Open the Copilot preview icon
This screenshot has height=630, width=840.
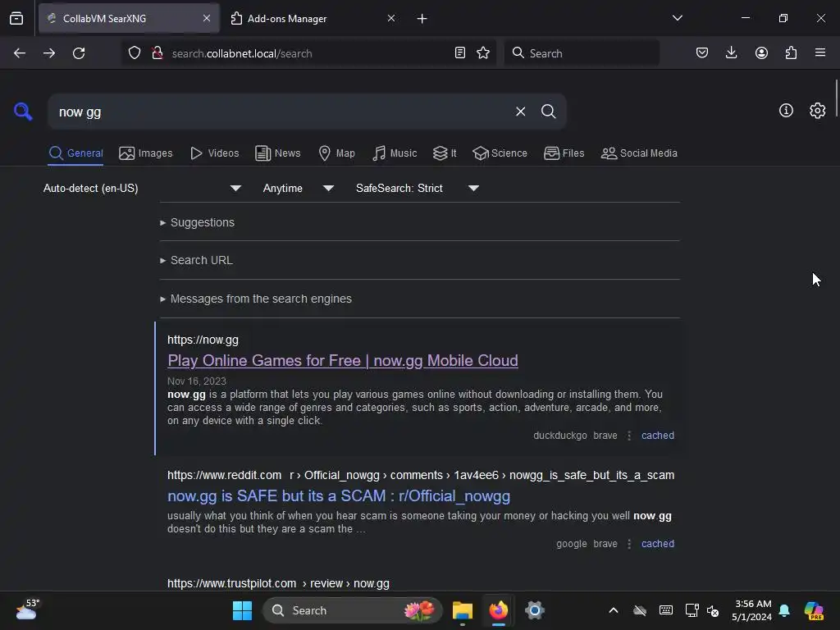click(814, 610)
